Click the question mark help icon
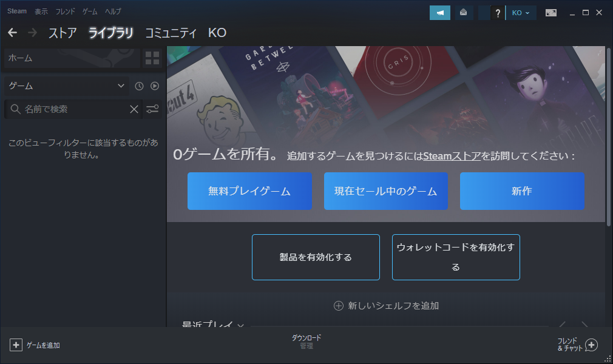This screenshot has width=613, height=364. point(498,13)
